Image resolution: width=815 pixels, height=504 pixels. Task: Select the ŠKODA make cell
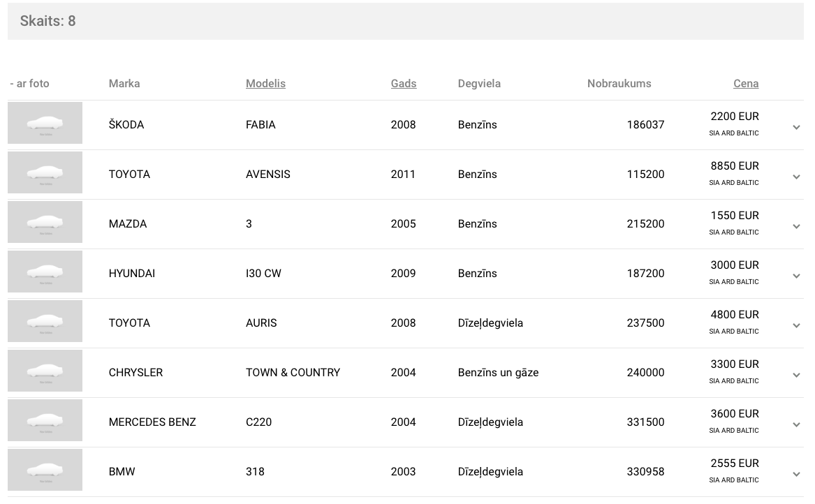pos(126,125)
